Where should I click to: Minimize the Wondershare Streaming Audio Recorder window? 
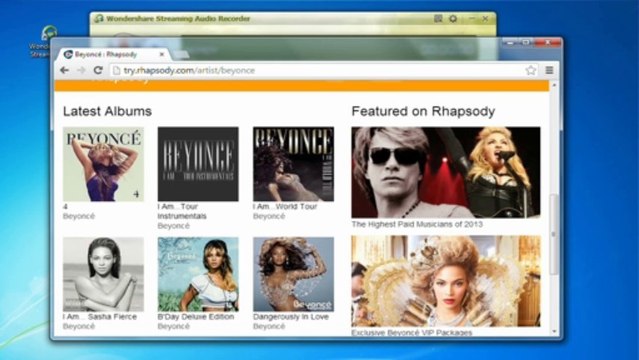tap(472, 18)
